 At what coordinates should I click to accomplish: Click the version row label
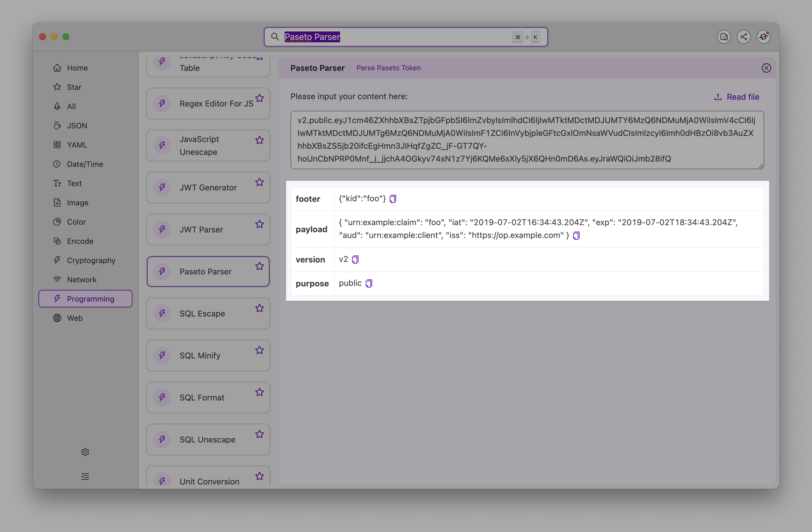pyautogui.click(x=310, y=260)
